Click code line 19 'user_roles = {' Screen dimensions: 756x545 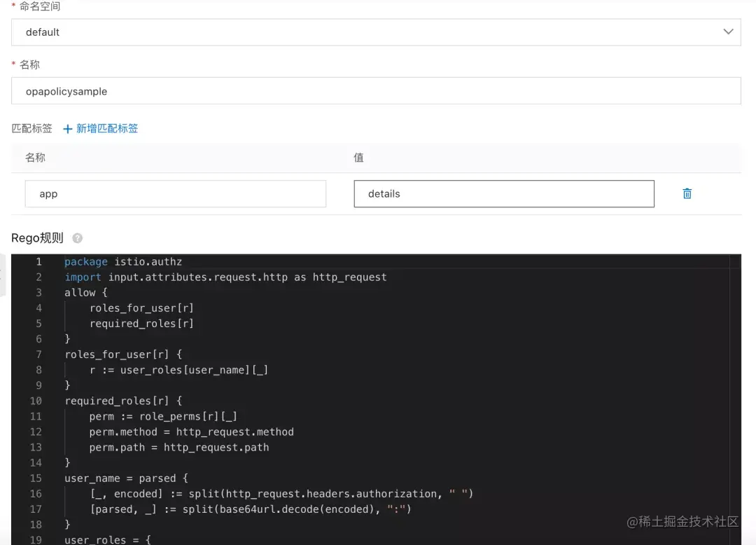click(x=108, y=539)
